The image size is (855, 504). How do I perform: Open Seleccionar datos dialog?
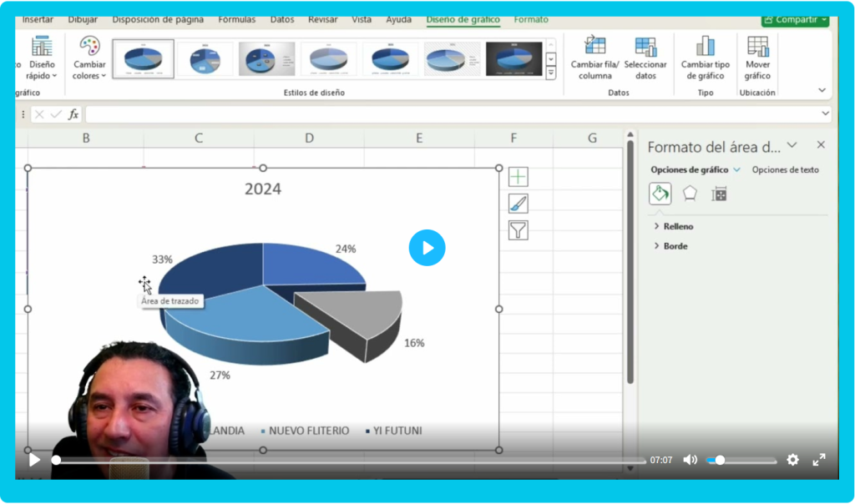point(645,46)
